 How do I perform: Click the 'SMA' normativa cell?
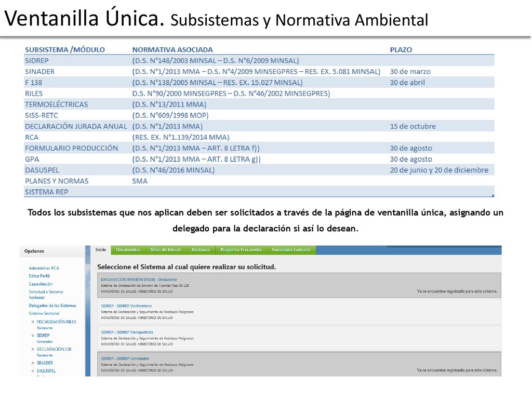(139, 181)
